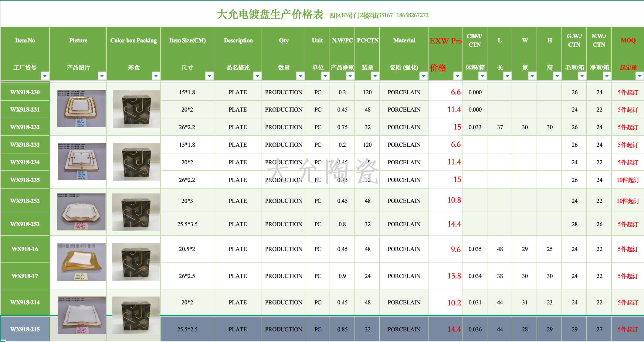Image resolution: width=644 pixels, height=342 pixels.
Task: Click the PC/CTN column filter arrow
Action: (375, 76)
